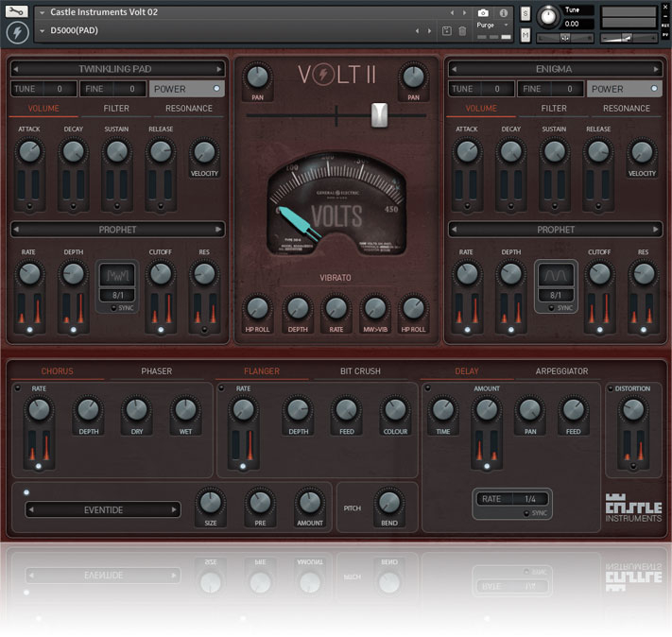Click the save preset disk icon

point(446,31)
